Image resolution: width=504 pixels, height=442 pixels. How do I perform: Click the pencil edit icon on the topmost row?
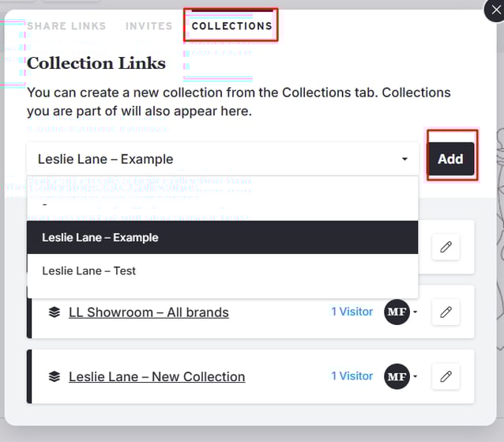446,247
